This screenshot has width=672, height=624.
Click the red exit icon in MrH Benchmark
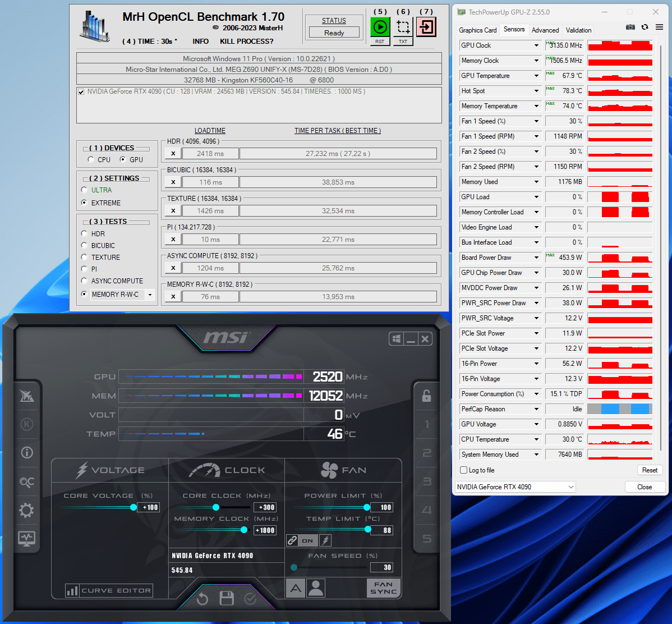pos(426,27)
